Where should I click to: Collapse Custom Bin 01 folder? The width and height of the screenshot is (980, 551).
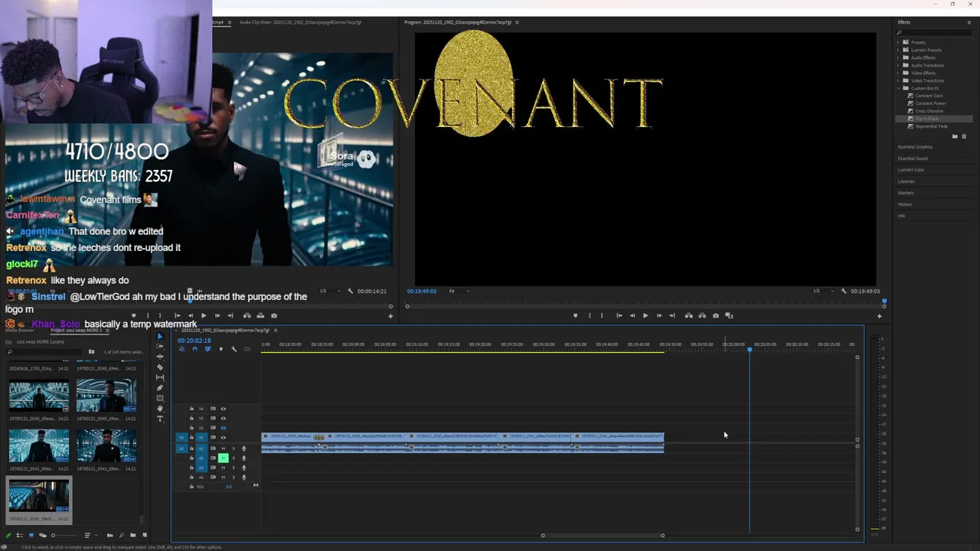pos(898,88)
